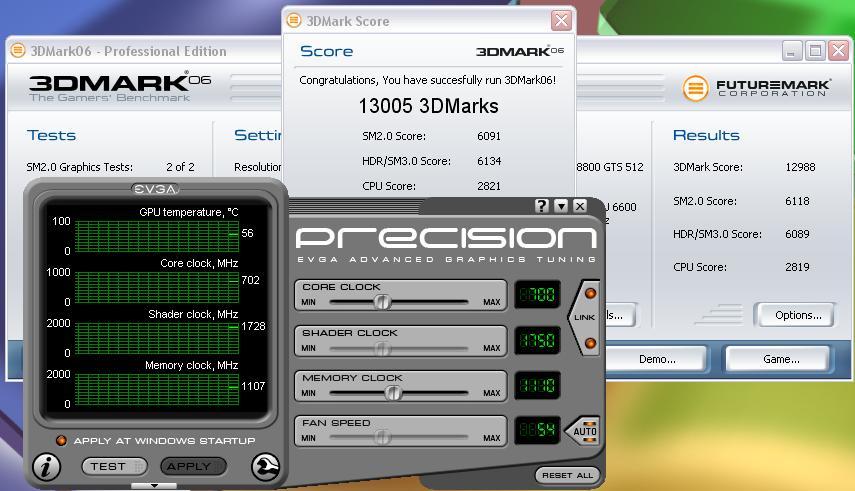Click the GPU temperature graph

(157, 236)
